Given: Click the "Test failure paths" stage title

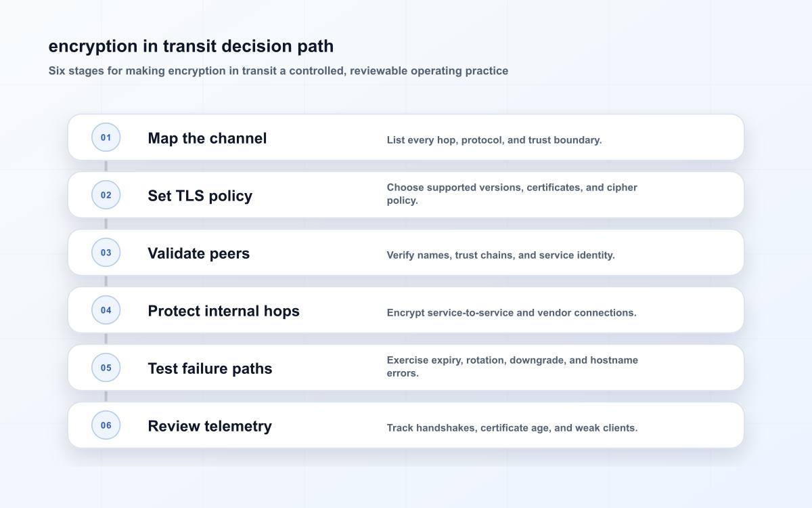Looking at the screenshot, I should pos(210,368).
